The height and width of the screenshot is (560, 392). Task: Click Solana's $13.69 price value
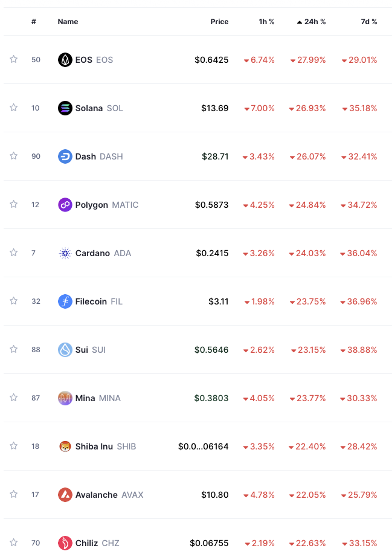click(215, 108)
